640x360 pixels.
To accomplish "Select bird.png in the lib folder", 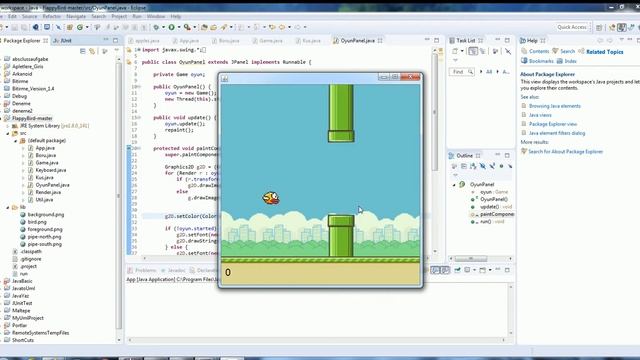I will pos(37,222).
